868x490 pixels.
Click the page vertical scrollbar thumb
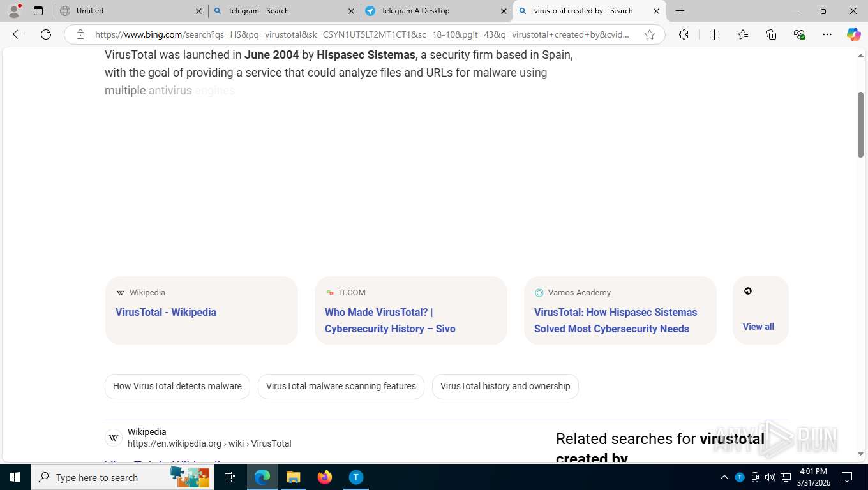click(860, 124)
